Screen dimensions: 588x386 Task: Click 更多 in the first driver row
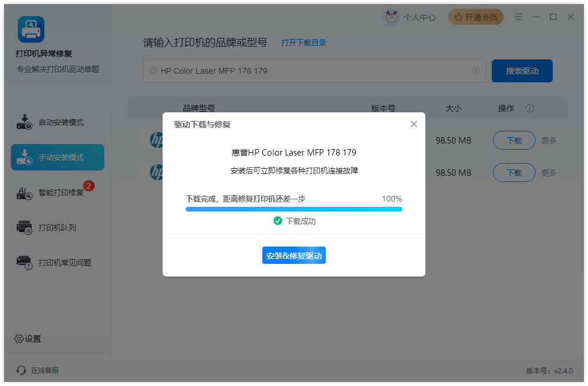[549, 141]
